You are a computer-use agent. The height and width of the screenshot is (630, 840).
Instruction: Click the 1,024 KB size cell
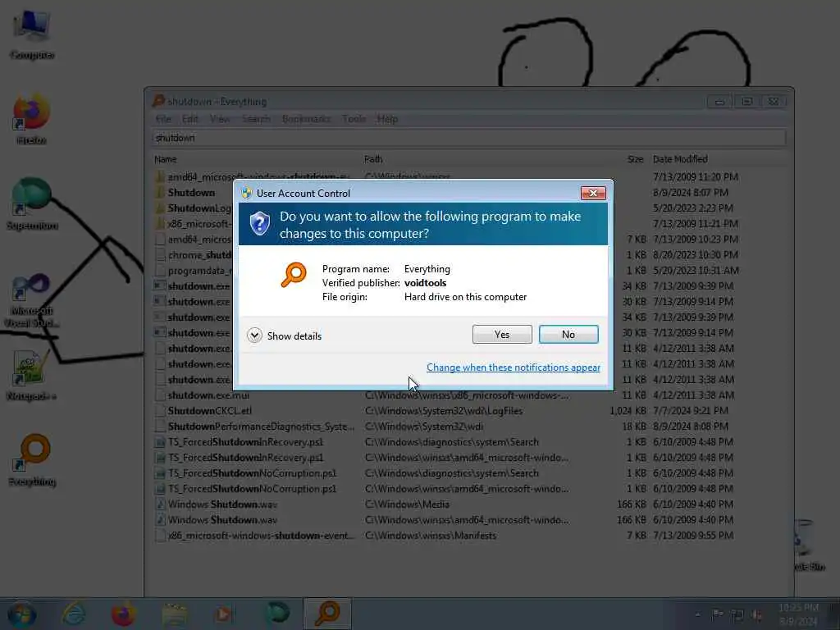pos(628,411)
